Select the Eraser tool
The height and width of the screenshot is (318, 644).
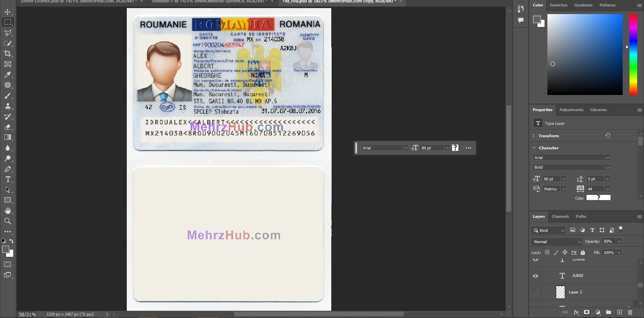point(8,127)
